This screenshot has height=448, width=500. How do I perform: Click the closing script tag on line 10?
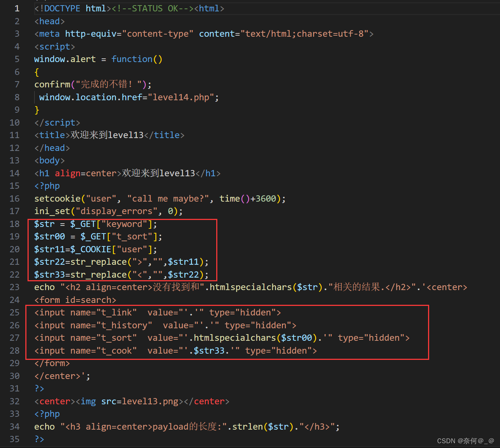click(x=57, y=123)
